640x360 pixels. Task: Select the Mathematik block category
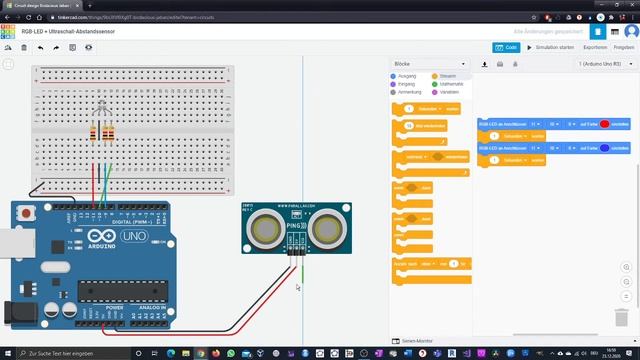(448, 84)
